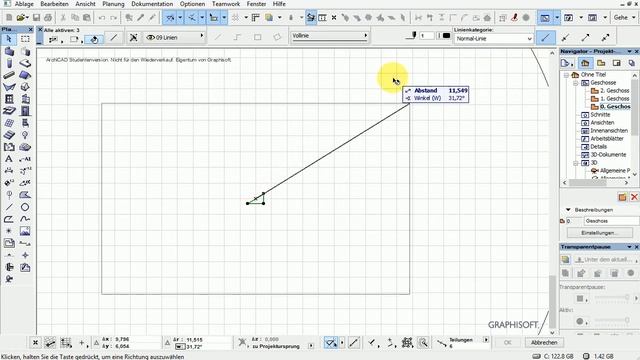640x360 pixels.
Task: Open the Teilungen options arrow
Action: [486, 340]
